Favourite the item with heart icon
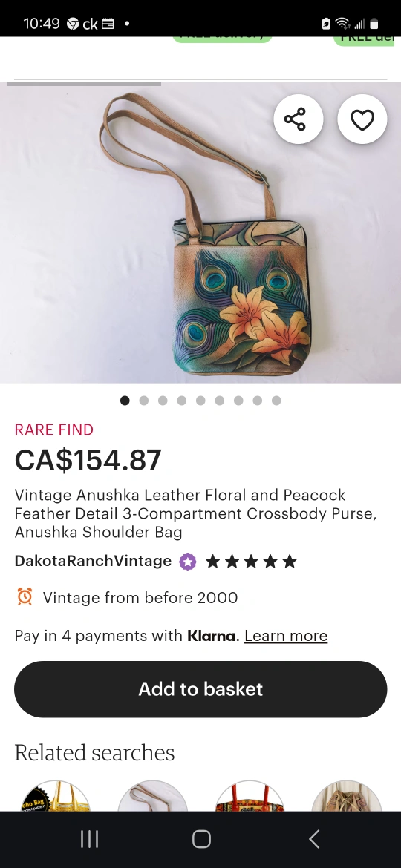 tap(362, 119)
